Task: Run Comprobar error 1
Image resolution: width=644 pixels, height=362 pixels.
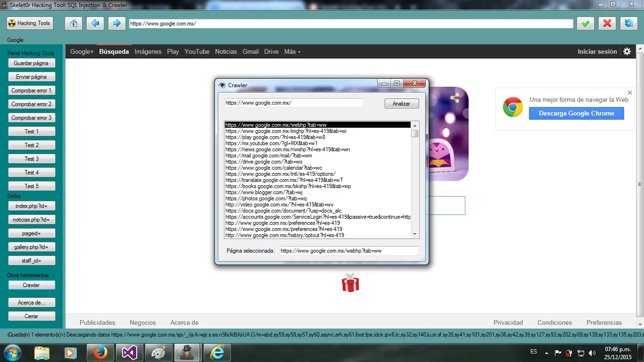Action: (x=32, y=90)
